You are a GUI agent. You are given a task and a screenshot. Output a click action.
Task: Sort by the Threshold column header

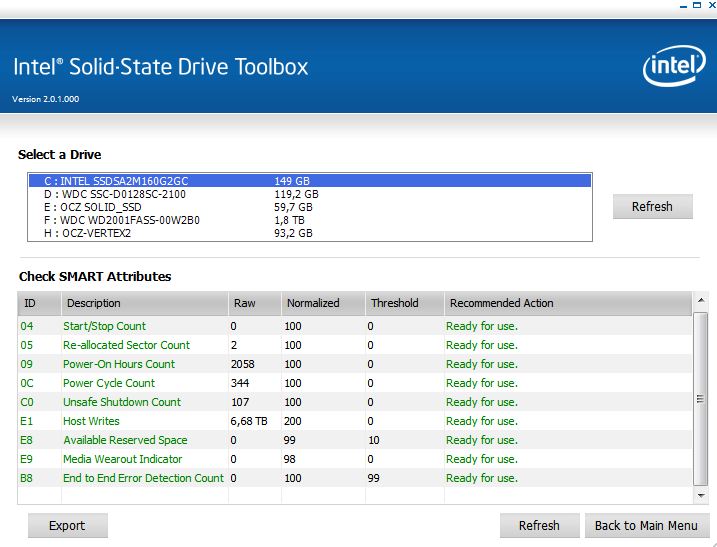tap(405, 303)
